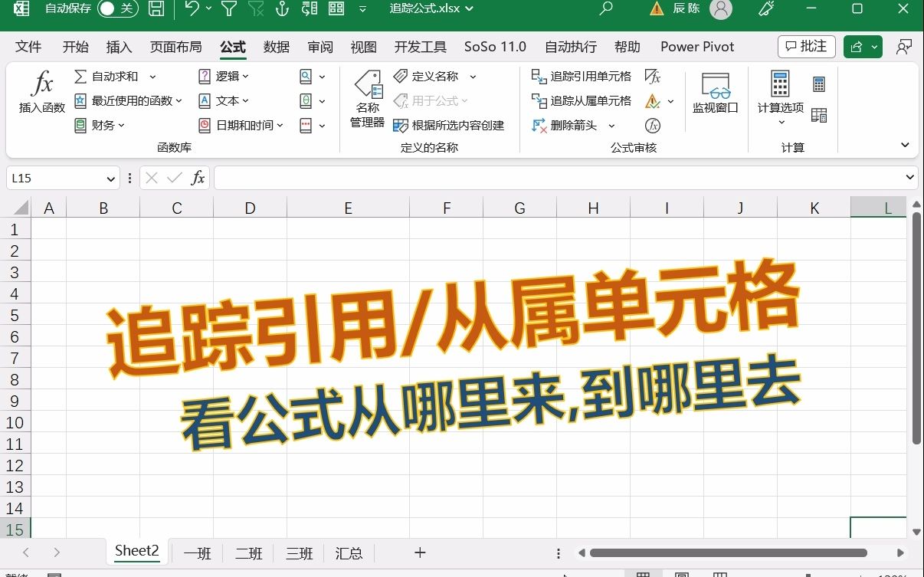Screen dimensions: 924x577
Task: Select column header F
Action: 447,208
